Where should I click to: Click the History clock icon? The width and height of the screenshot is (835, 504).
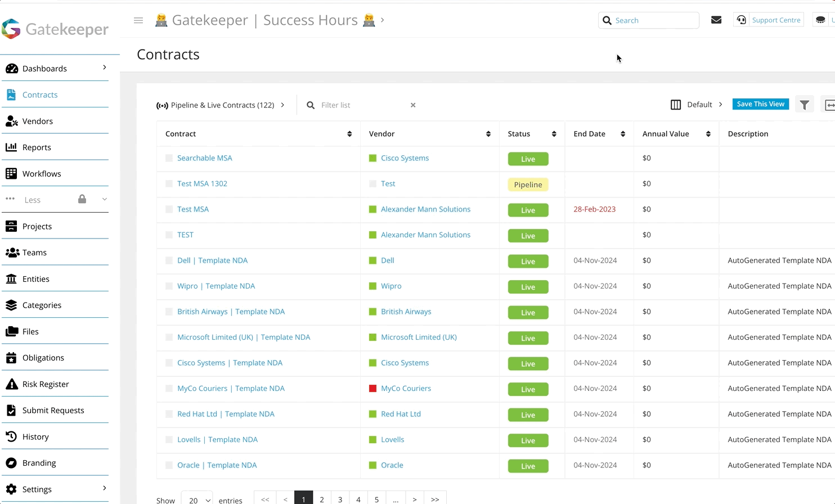[x=11, y=436]
